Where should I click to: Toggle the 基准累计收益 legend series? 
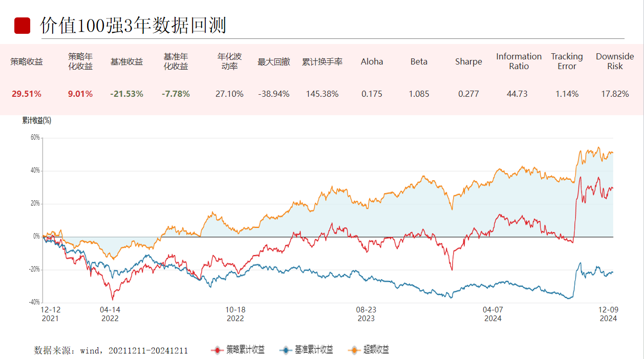[x=306, y=350]
